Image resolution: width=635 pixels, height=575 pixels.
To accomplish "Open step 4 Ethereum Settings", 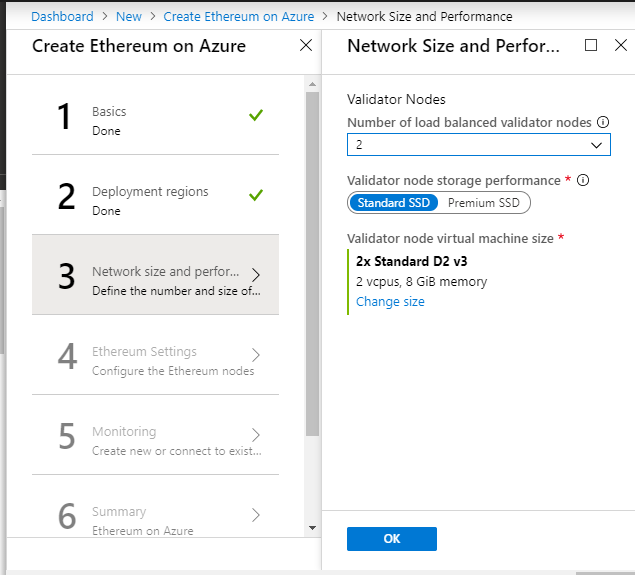I will tap(156, 355).
